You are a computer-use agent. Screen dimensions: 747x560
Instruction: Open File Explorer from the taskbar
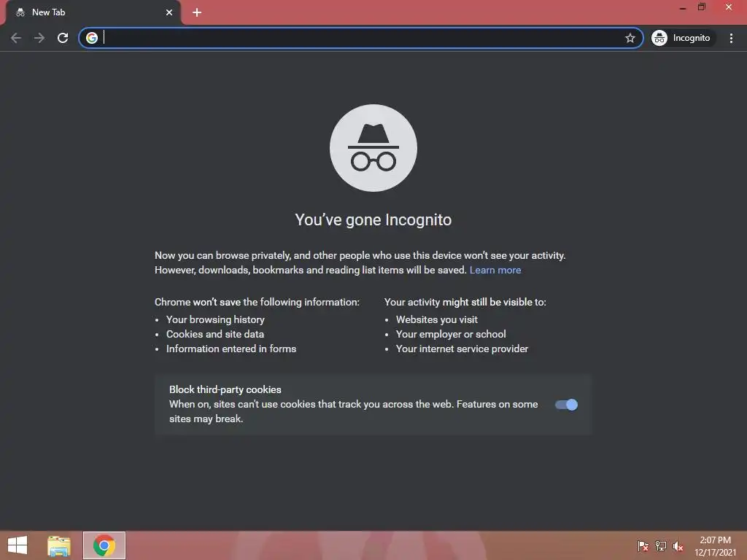coord(59,545)
